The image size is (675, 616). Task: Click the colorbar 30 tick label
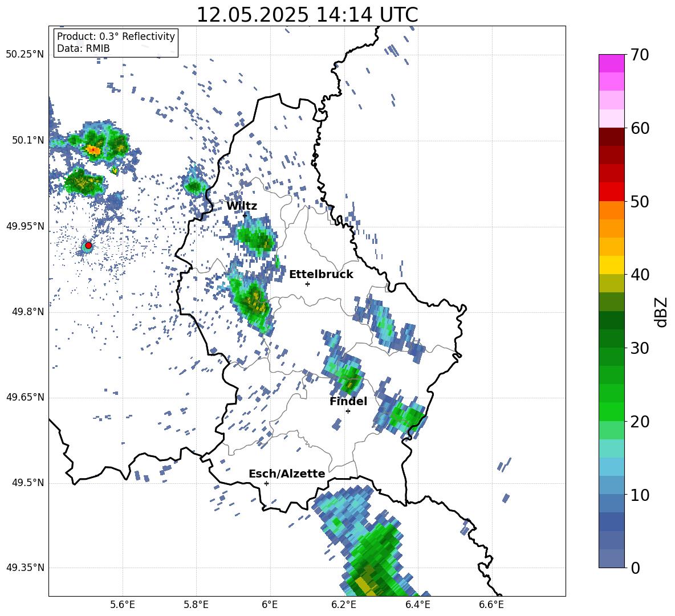(x=640, y=348)
